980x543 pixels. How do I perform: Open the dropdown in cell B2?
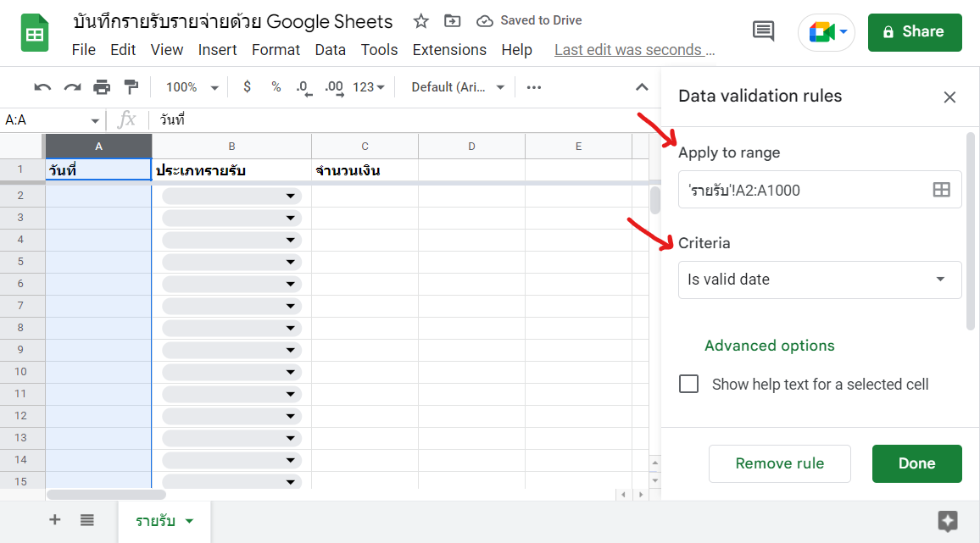[291, 197]
